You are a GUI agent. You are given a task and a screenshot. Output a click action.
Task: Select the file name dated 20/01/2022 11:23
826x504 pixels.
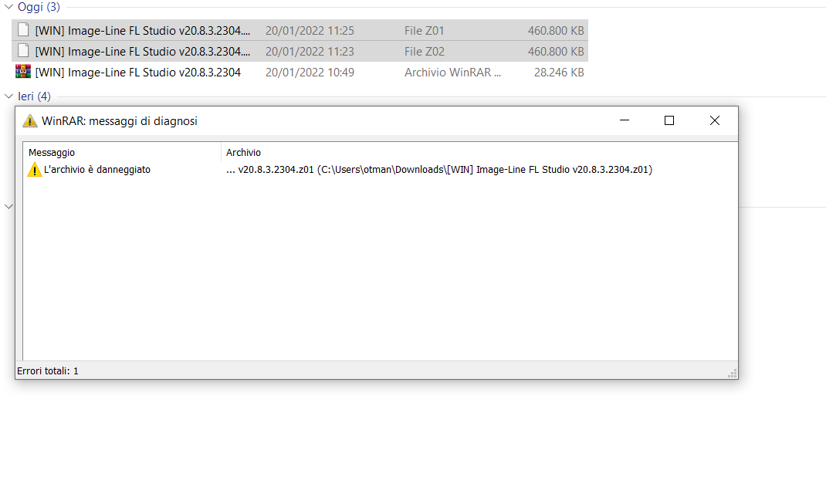coord(143,52)
